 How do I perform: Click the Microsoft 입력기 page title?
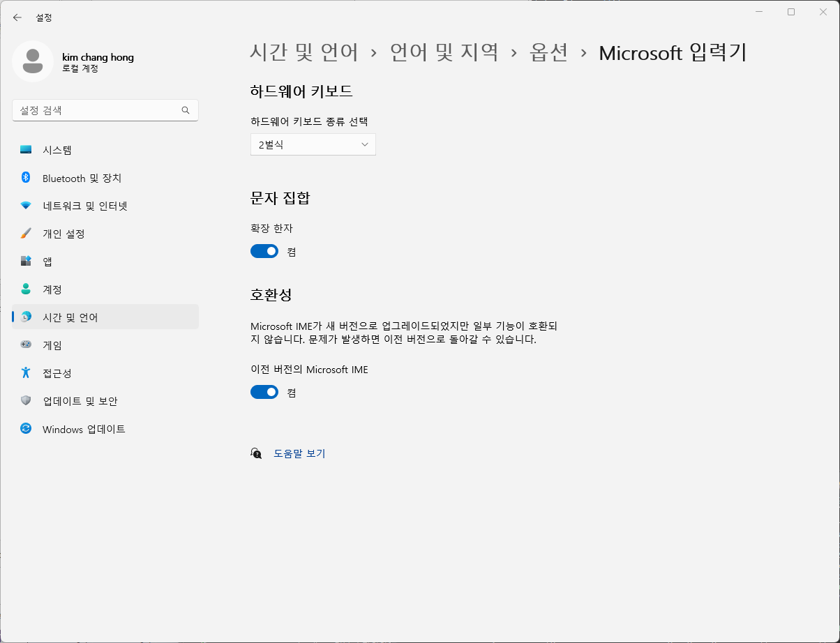pos(673,52)
